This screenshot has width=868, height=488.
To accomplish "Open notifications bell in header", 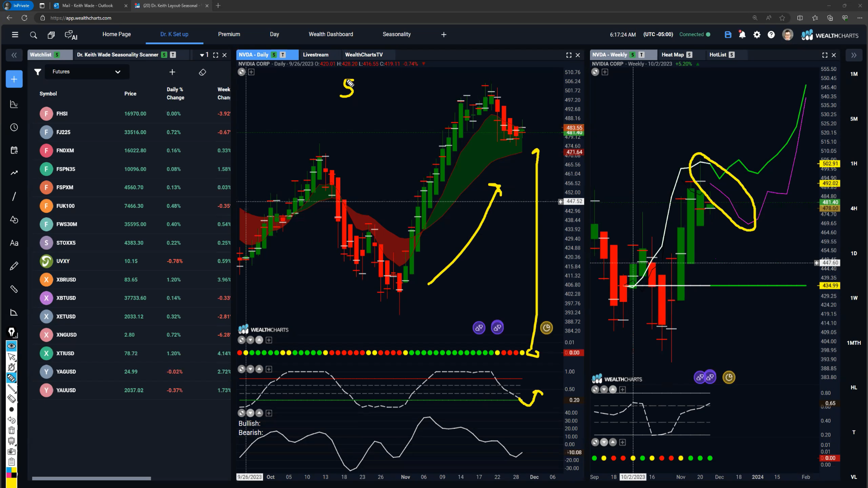I will click(x=742, y=34).
